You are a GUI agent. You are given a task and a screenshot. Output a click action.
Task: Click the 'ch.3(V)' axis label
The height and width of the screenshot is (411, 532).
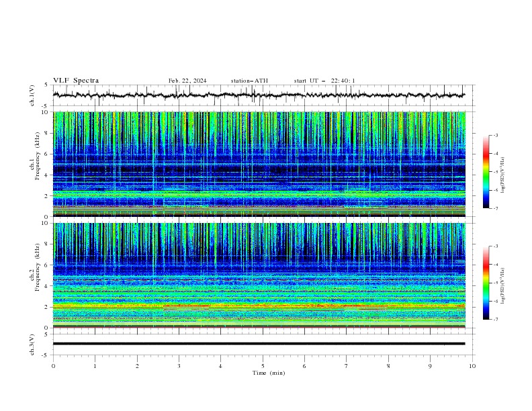click(32, 345)
